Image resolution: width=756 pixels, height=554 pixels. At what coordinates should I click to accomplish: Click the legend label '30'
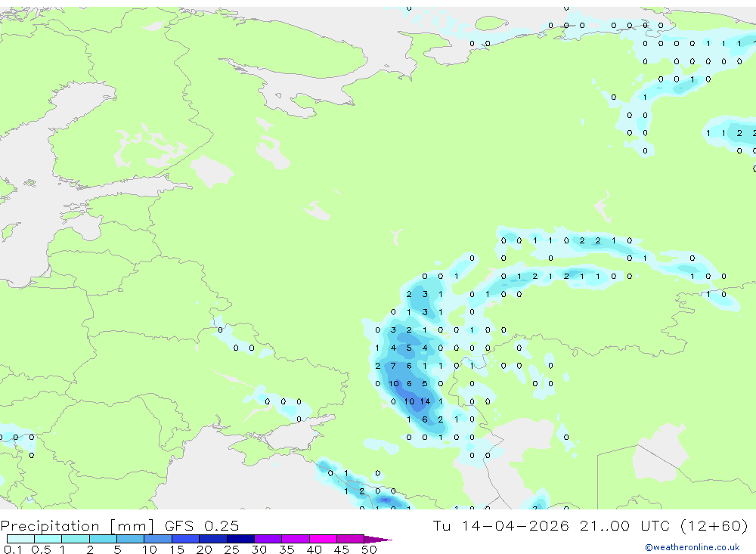(x=259, y=549)
